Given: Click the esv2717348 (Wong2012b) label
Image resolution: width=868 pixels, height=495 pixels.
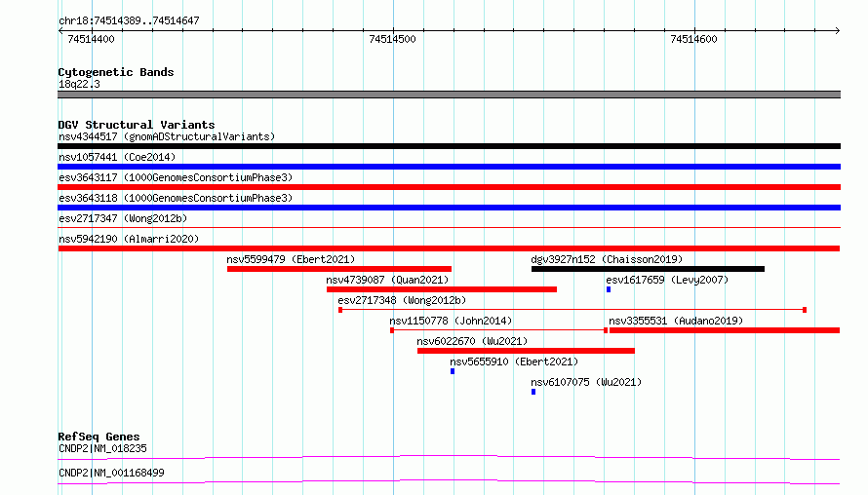Looking at the screenshot, I should (402, 300).
